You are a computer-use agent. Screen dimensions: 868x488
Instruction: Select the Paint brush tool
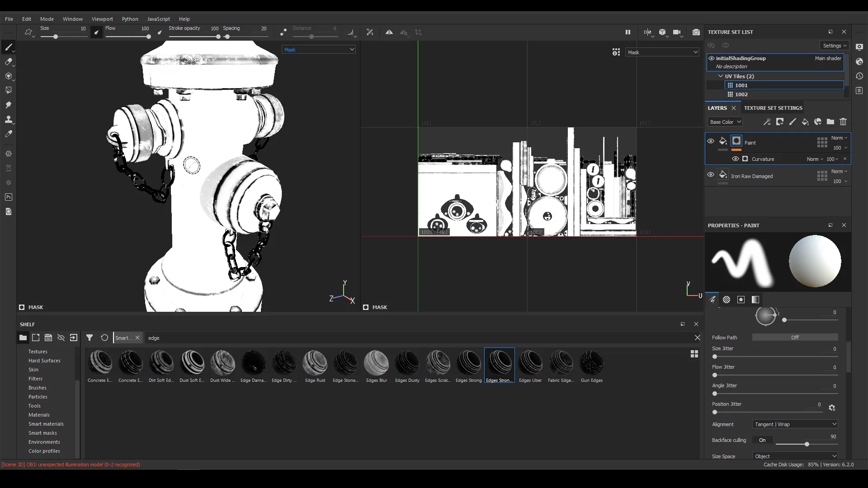[x=9, y=47]
